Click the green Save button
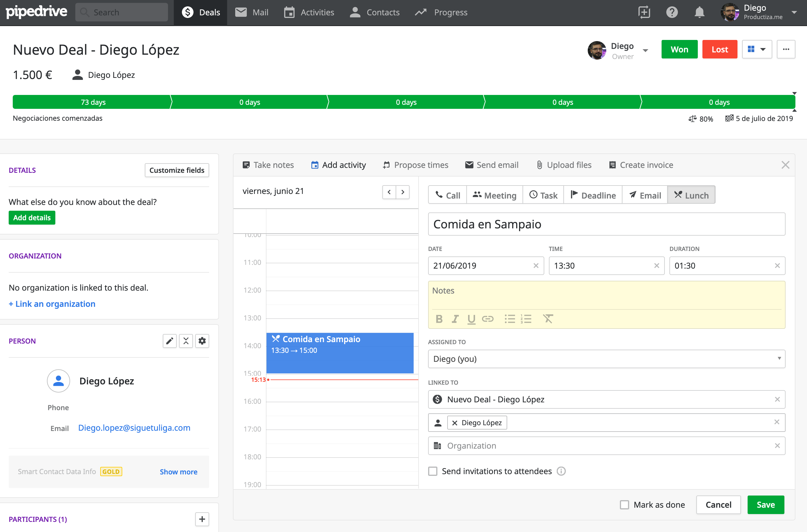Screen dimensions: 807x532 coord(766,505)
